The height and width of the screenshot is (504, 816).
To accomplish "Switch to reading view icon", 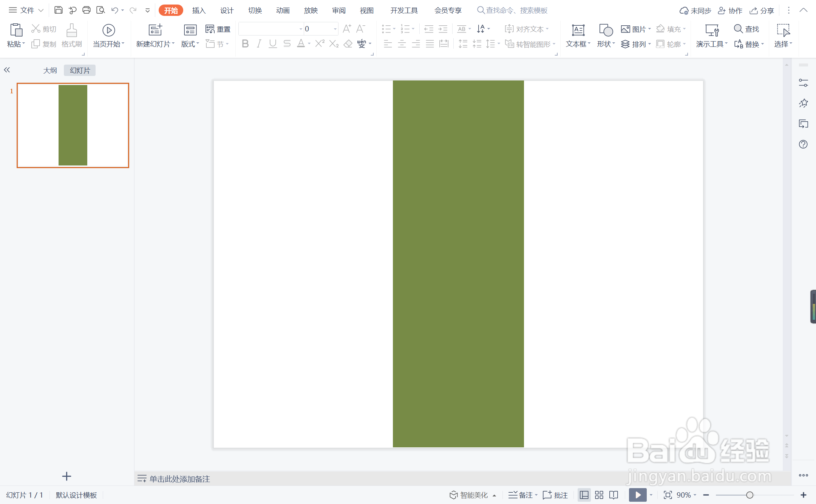I will point(614,495).
